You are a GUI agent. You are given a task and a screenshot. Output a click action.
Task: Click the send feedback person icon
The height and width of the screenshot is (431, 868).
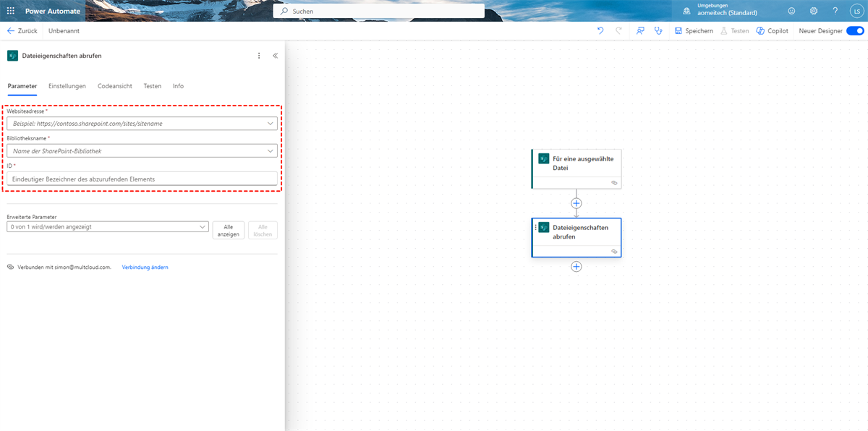click(x=640, y=31)
